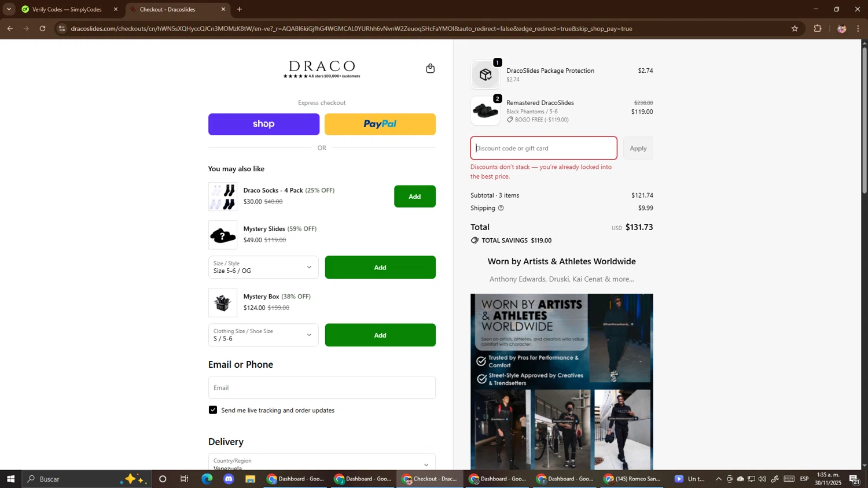868x488 pixels.
Task: Switch to Verify Codes SimplyCodes tab
Action: pos(67,9)
